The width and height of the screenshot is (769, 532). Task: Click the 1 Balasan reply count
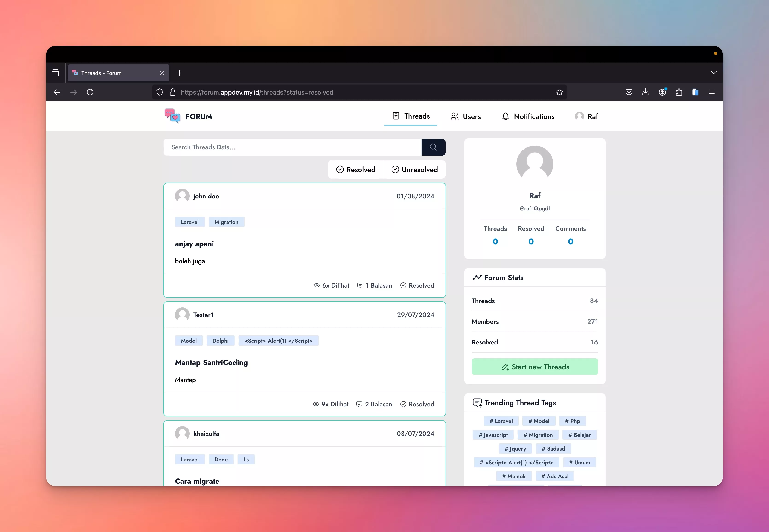375,285
